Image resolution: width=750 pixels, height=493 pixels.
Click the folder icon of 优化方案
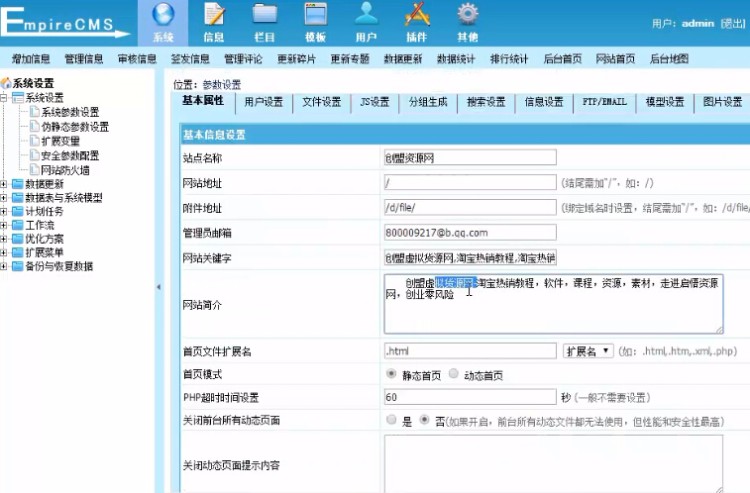click(x=18, y=239)
